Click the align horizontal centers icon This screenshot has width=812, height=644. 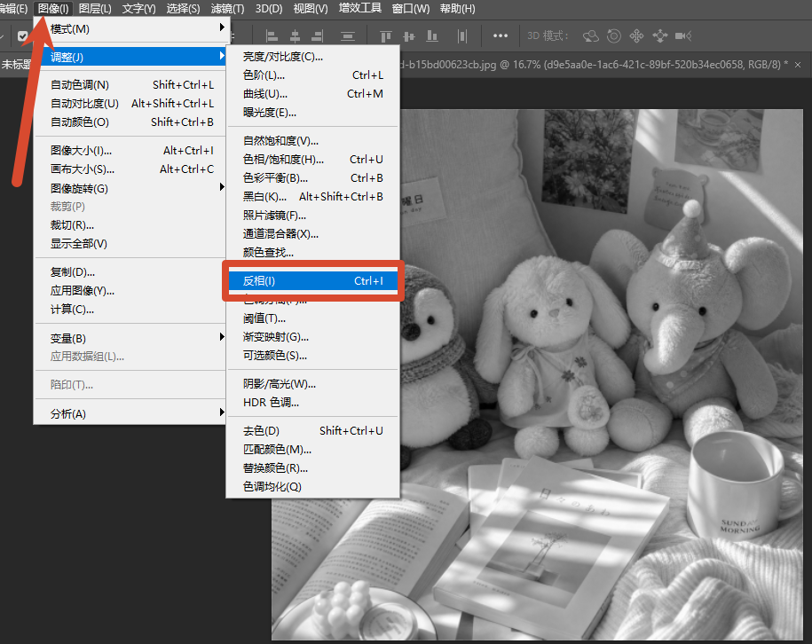pyautogui.click(x=295, y=35)
